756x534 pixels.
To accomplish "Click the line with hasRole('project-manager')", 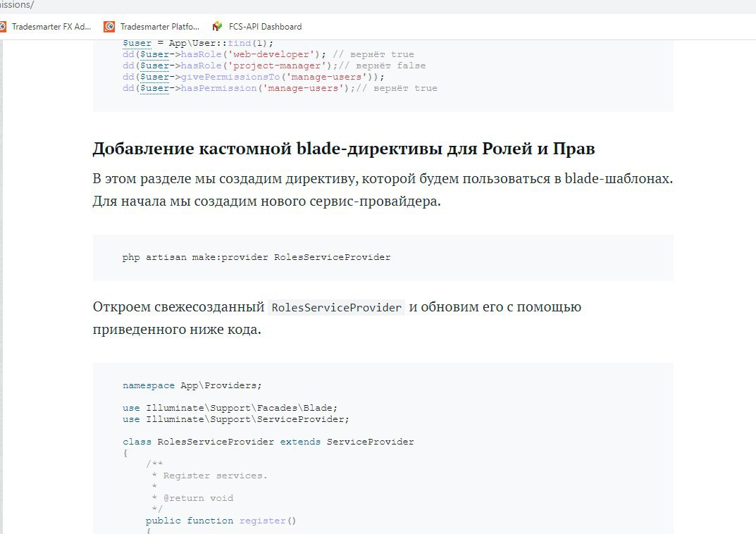I will coord(274,66).
